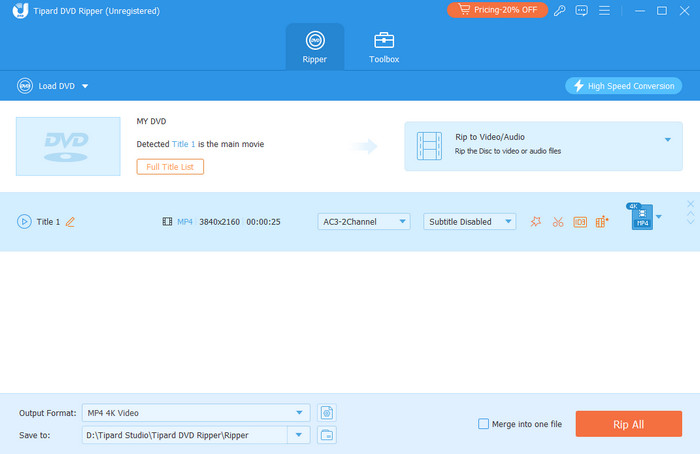The width and height of the screenshot is (700, 454).
Task: Click the Tipard app logo icon
Action: 20,10
